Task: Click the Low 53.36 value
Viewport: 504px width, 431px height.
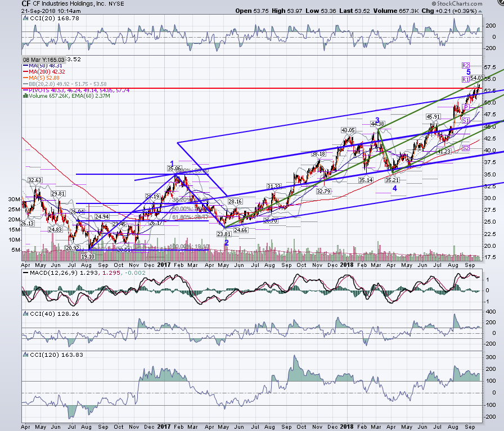Action: [321, 11]
